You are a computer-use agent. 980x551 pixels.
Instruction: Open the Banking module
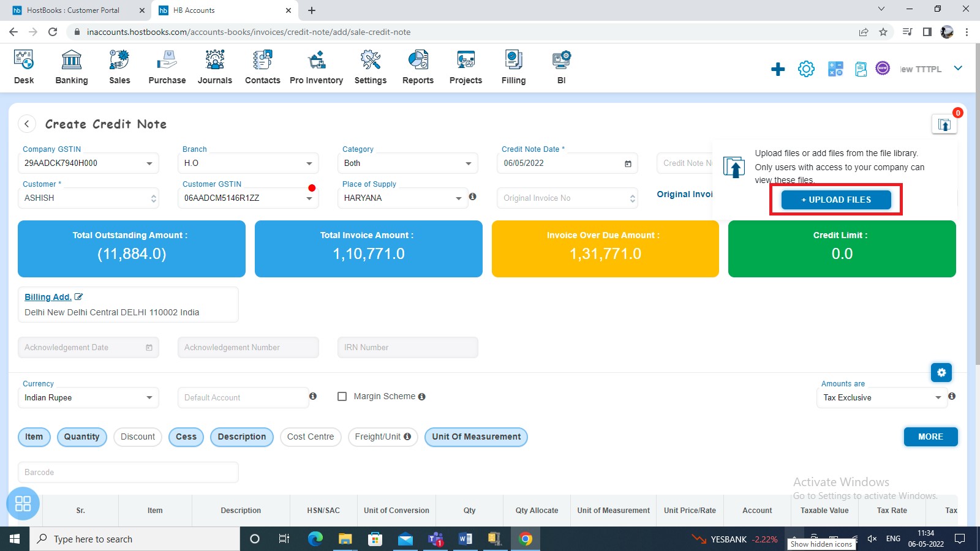tap(72, 67)
